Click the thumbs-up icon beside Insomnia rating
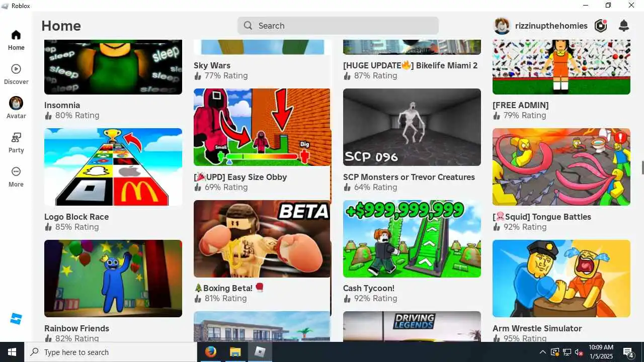 point(48,116)
